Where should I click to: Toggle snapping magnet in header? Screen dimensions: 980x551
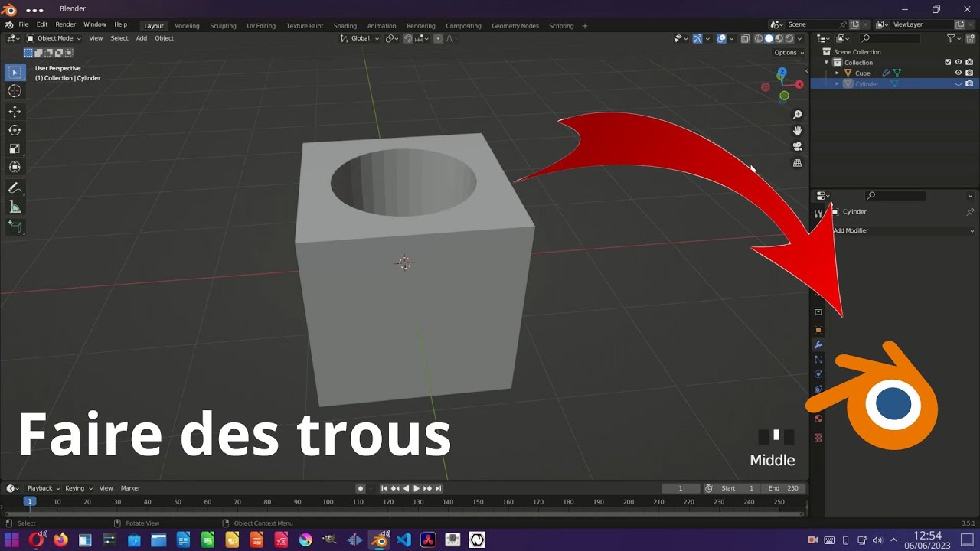click(x=408, y=38)
